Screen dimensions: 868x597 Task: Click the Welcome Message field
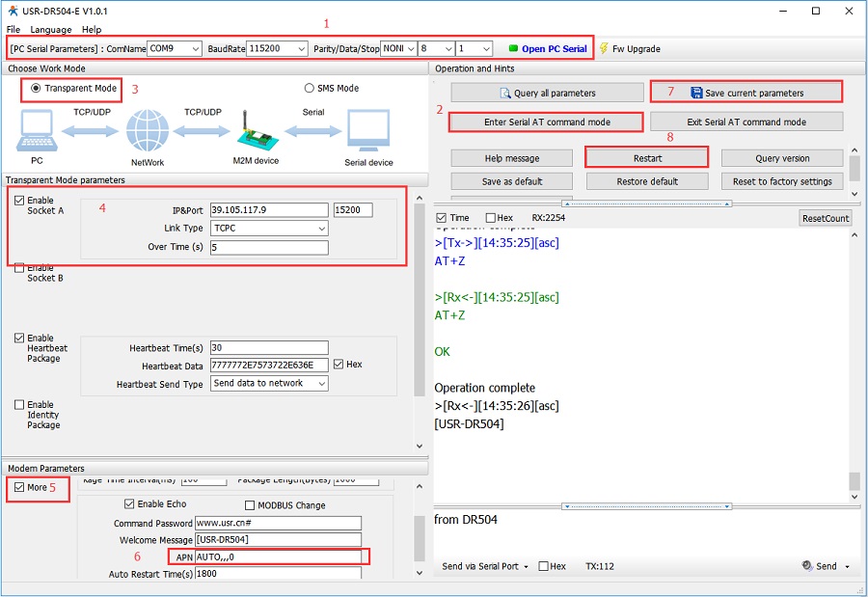pyautogui.click(x=278, y=539)
